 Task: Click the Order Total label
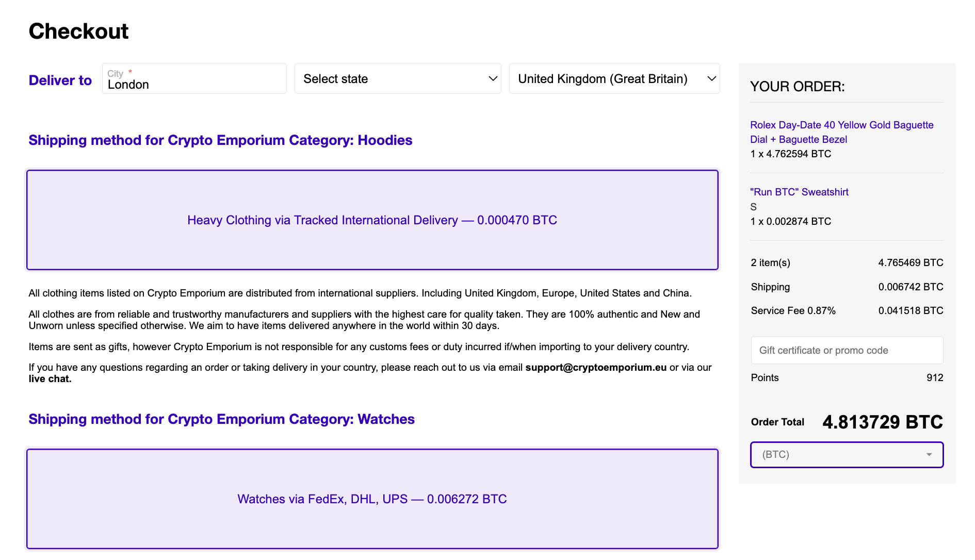click(777, 422)
